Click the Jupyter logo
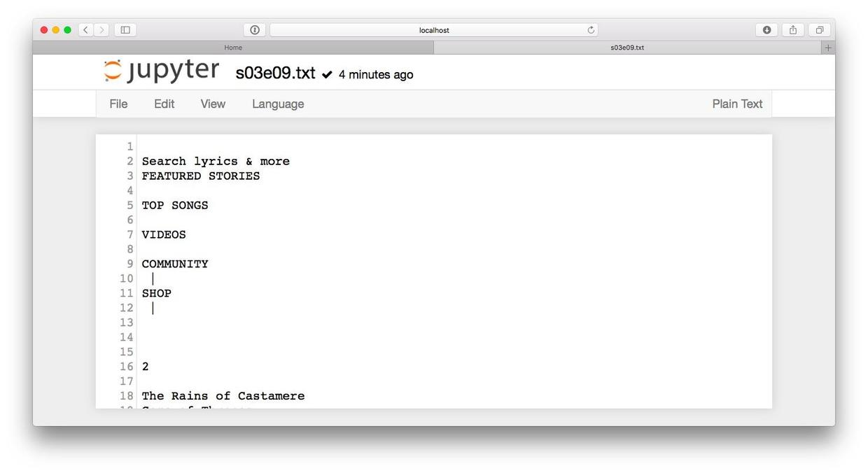Image resolution: width=868 pixels, height=473 pixels. pos(162,71)
